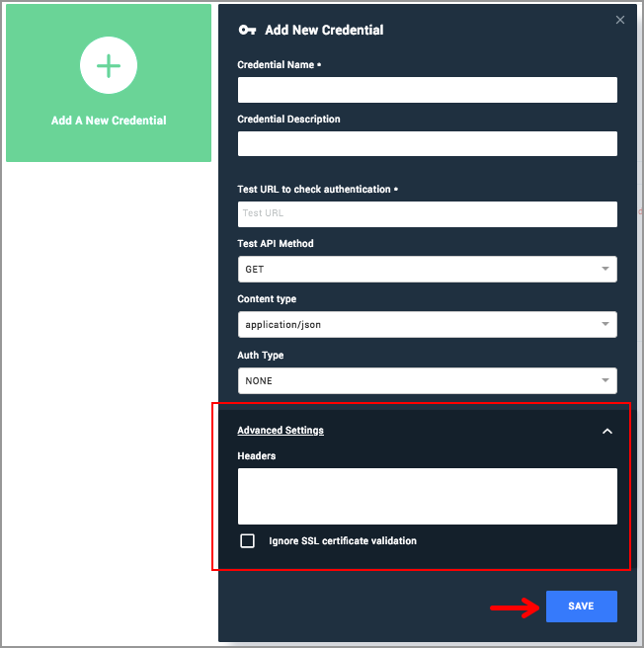Image resolution: width=644 pixels, height=648 pixels.
Task: Click the green plus circle icon
Action: [x=109, y=65]
